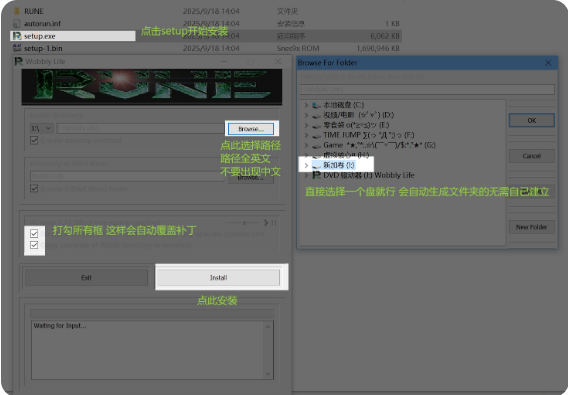Click Browse next to install directory

click(x=251, y=129)
